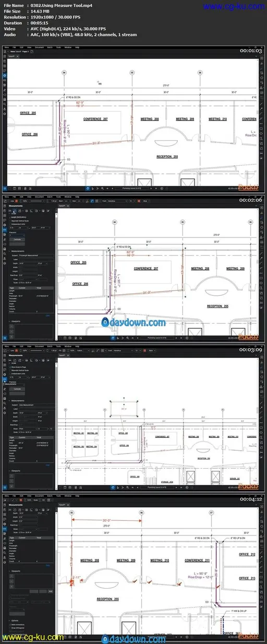
Task: Toggle Independent Units in the 00:03:09 frame
Action: [x=10, y=374]
